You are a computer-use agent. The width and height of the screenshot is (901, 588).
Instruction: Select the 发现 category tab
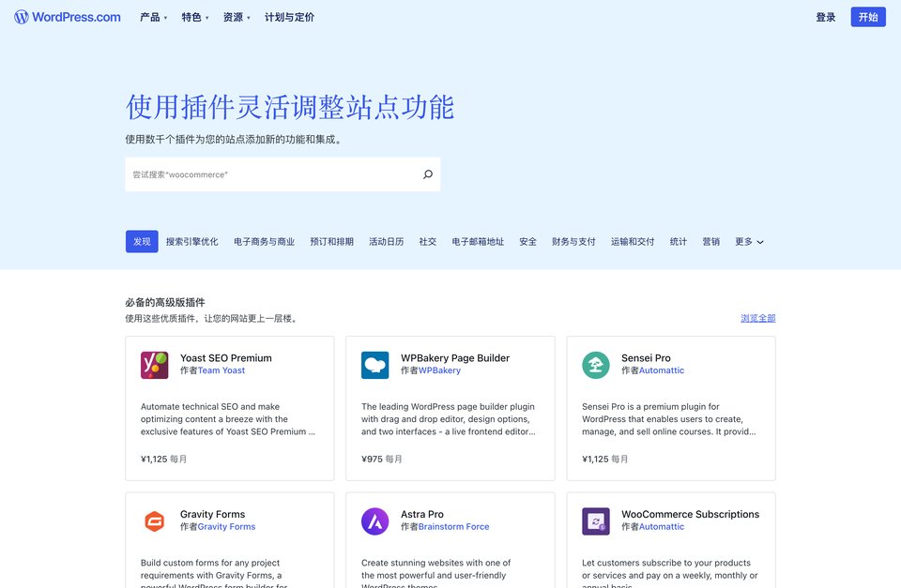pyautogui.click(x=142, y=242)
